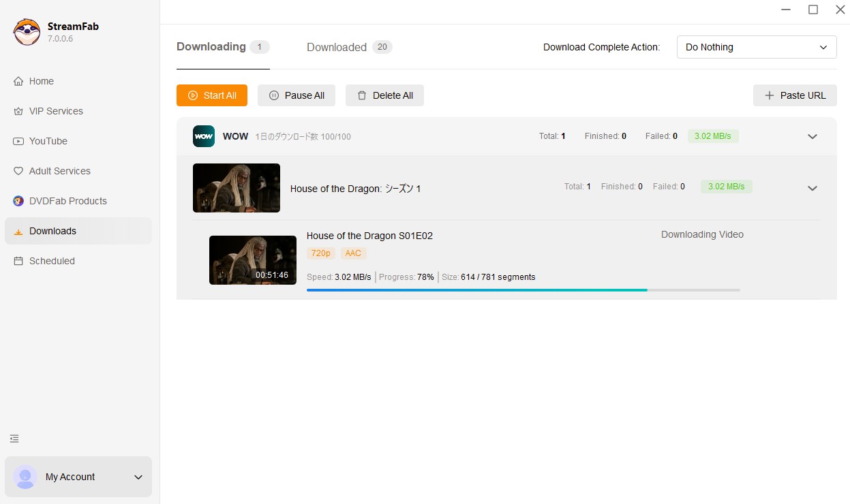
Task: Open the Scheduled downloads section
Action: (x=51, y=261)
